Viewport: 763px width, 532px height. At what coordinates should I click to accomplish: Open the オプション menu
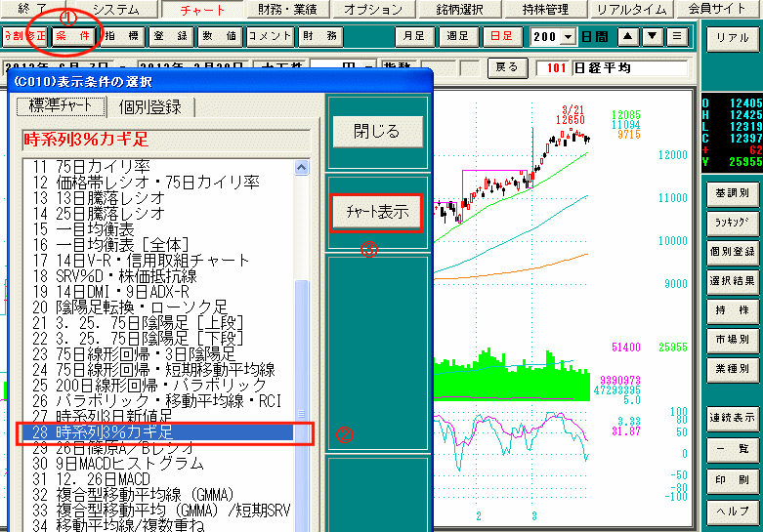coord(373,9)
